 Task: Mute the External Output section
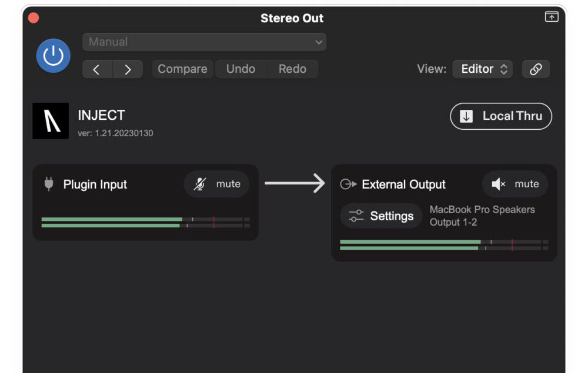click(515, 184)
